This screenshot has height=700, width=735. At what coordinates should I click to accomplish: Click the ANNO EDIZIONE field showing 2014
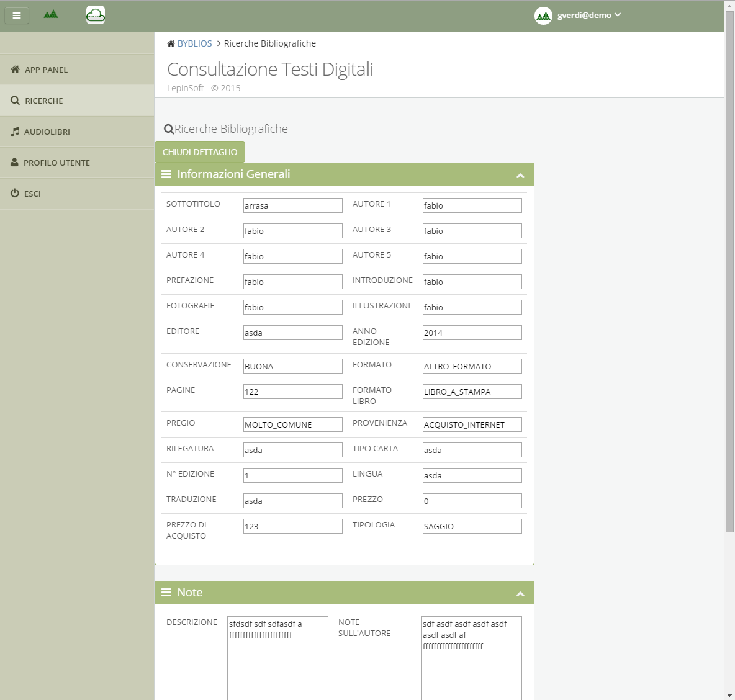[x=472, y=333]
